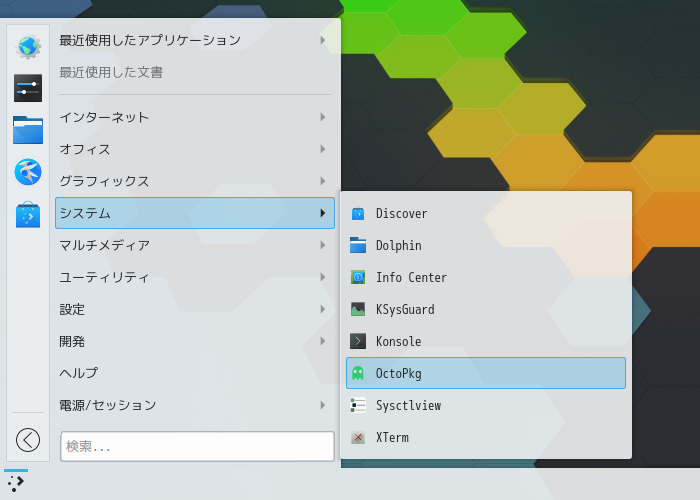
Task: Open Info Center from the submenu
Action: 486,277
